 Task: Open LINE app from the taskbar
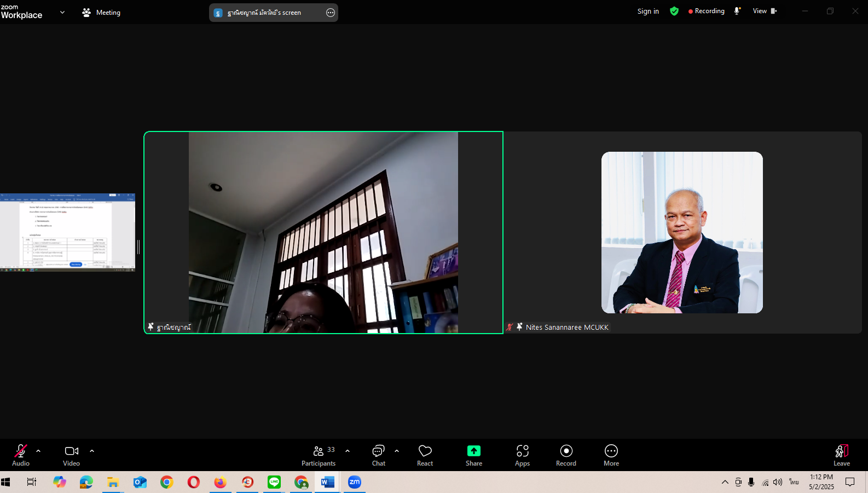[x=274, y=482]
